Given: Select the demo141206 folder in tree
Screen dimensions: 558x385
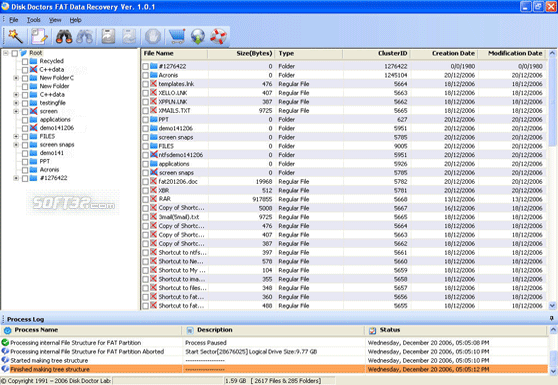Looking at the screenshot, I should pyautogui.click(x=57, y=128).
